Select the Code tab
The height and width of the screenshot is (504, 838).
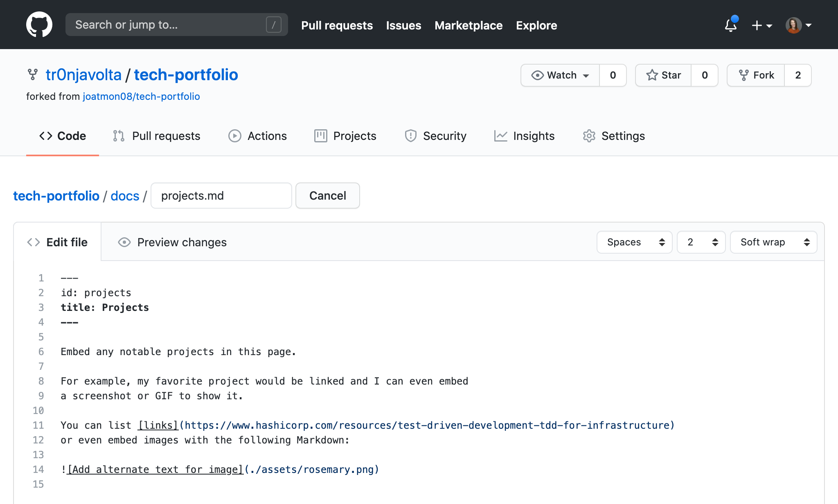coord(62,135)
